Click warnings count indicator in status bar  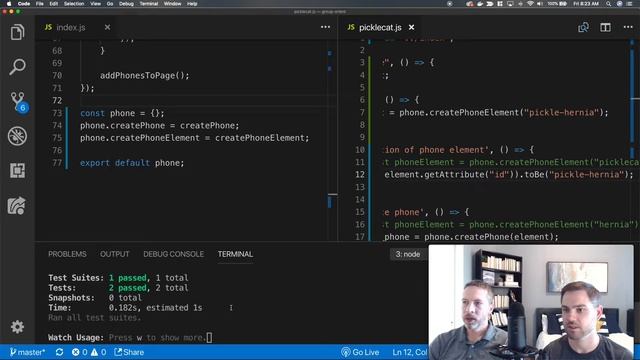click(x=99, y=352)
